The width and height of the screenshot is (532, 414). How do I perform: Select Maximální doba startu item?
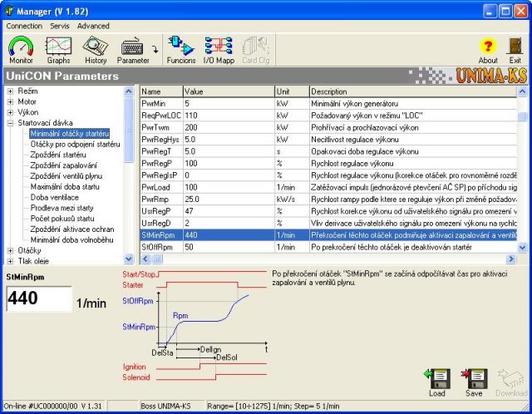point(65,187)
